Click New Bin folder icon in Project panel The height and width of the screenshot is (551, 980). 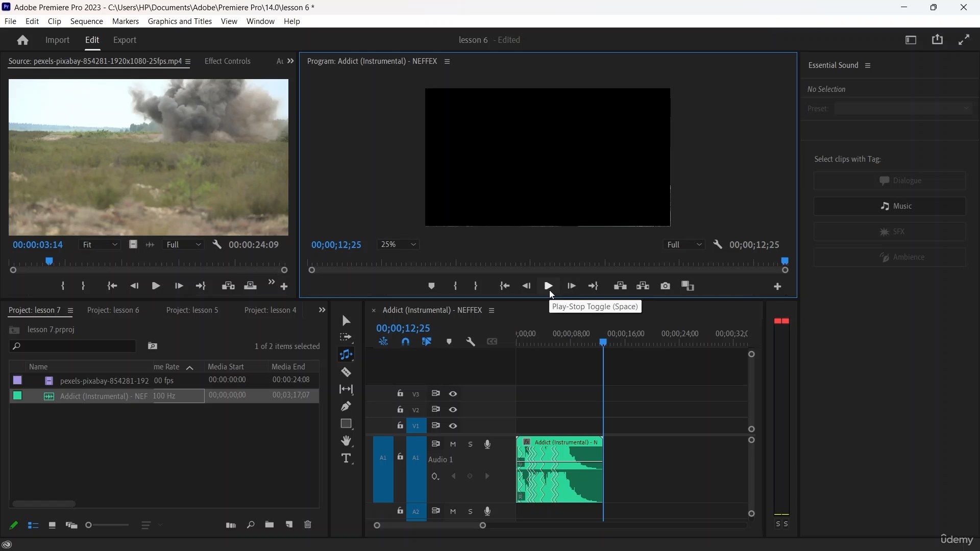point(269,525)
